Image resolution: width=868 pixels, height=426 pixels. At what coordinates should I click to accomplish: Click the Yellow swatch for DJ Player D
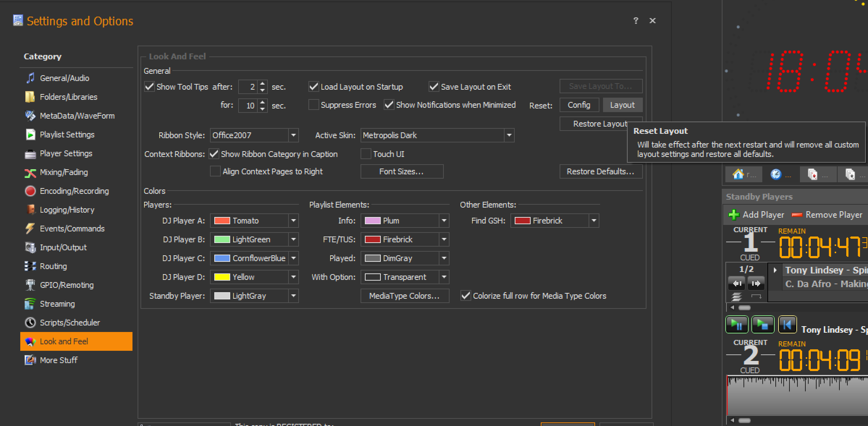coord(222,277)
